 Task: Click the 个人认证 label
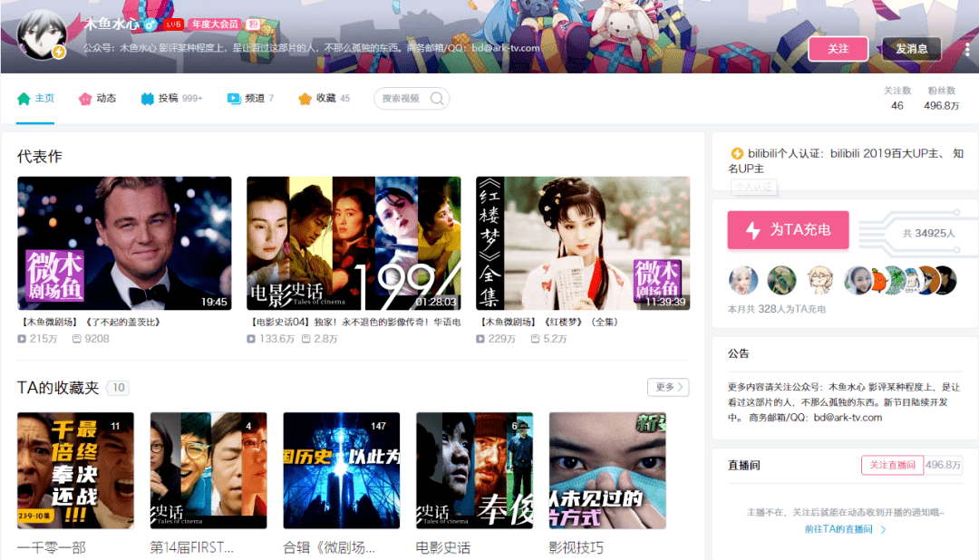coord(753,187)
